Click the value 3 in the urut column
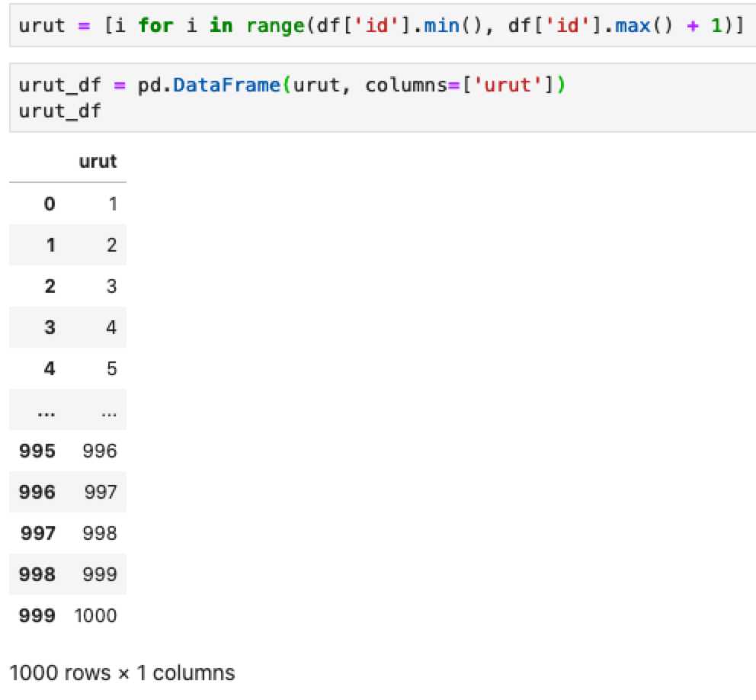The image size is (756, 700). coord(111,286)
